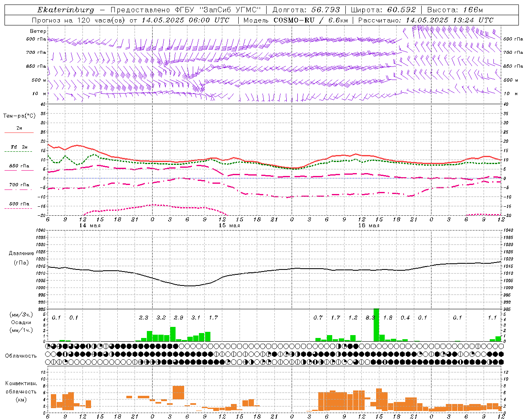Click the 'Облачность' cloud cover label
This screenshot has height=420, width=525.
21,356
